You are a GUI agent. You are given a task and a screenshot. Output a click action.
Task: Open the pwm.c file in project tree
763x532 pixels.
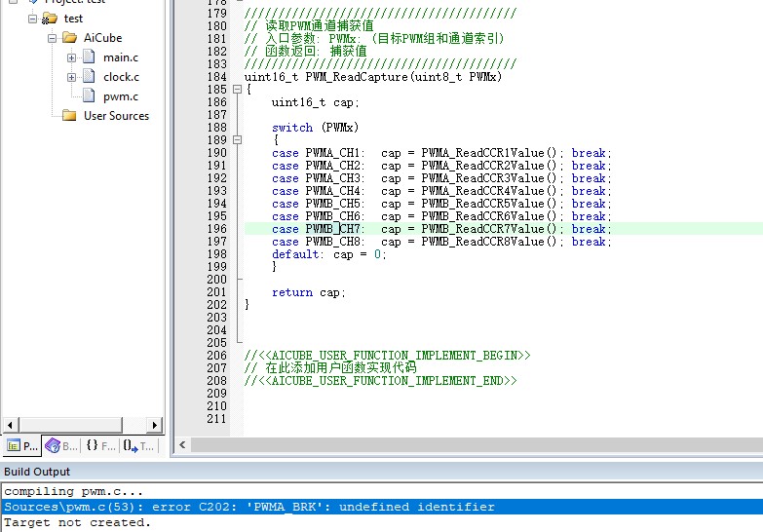121,96
